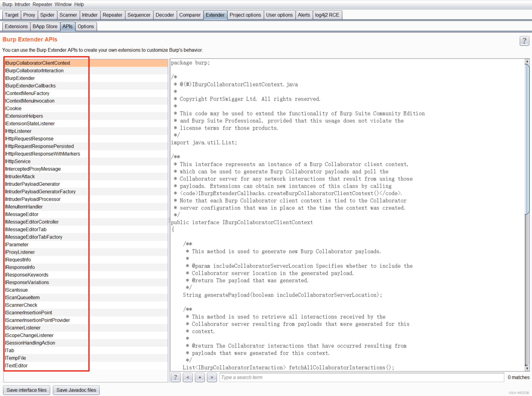
Task: Open the Burp menu
Action: click(7, 4)
